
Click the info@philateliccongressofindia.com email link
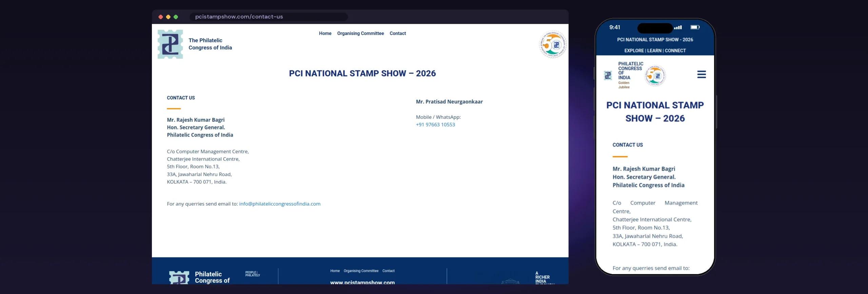tap(280, 204)
